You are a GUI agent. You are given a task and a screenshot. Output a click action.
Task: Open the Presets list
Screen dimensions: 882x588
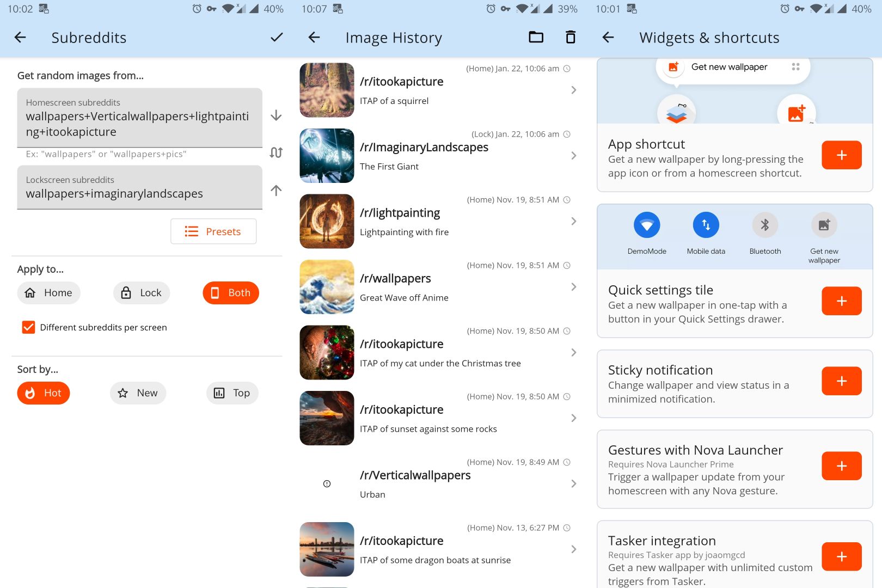(213, 231)
